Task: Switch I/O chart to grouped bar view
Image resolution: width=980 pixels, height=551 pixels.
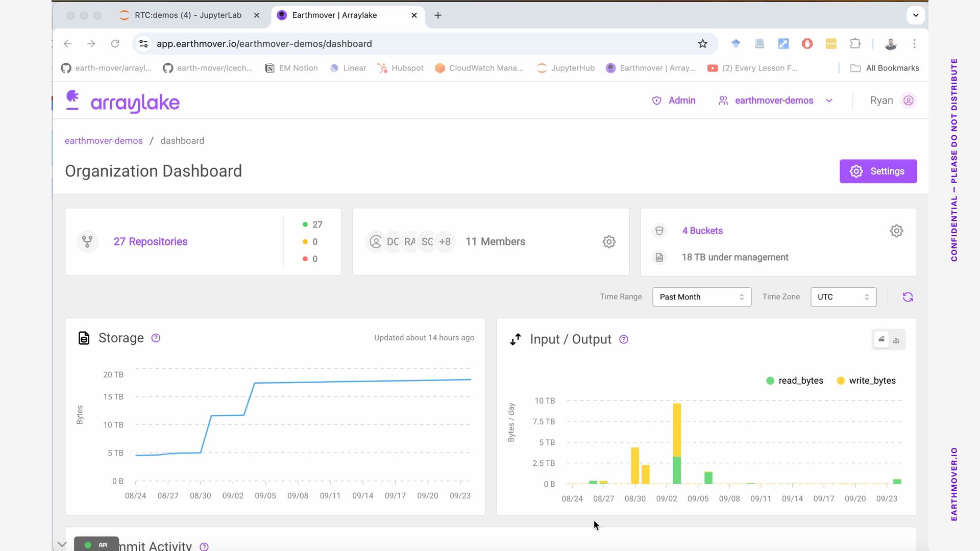Action: point(896,340)
